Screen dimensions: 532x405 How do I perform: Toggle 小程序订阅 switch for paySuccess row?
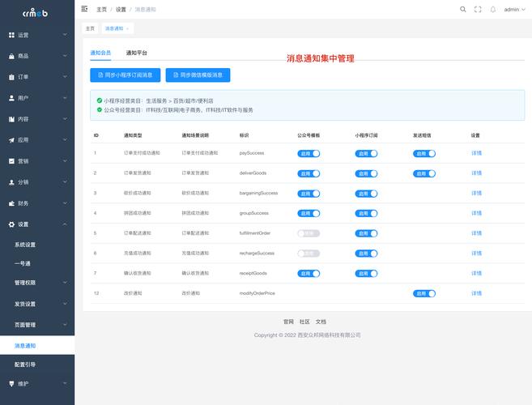(x=367, y=153)
